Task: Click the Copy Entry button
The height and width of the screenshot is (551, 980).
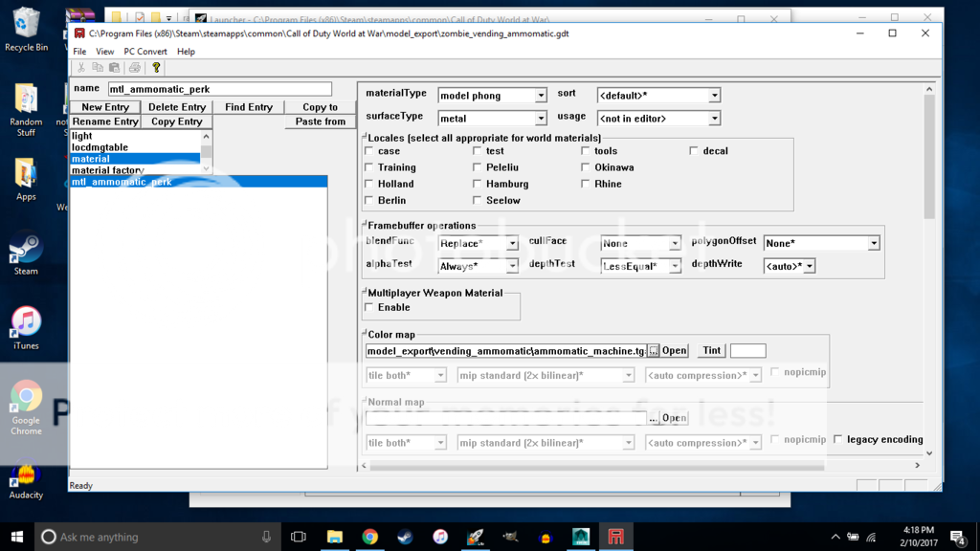Action: (x=177, y=121)
